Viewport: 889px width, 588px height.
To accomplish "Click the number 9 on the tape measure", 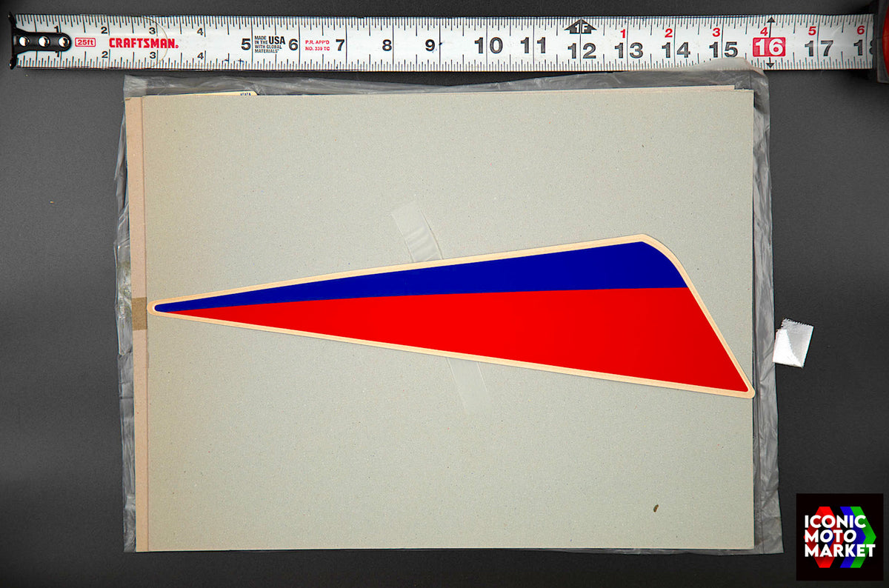I will click(x=430, y=44).
